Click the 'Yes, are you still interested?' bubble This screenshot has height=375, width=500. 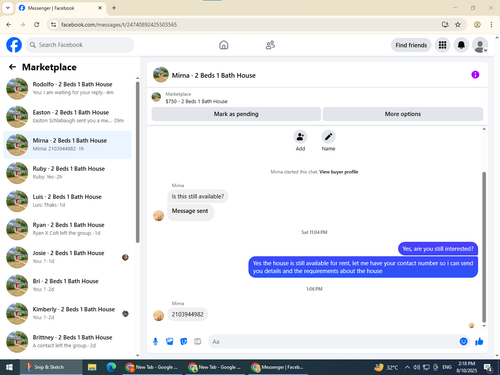[x=438, y=249]
